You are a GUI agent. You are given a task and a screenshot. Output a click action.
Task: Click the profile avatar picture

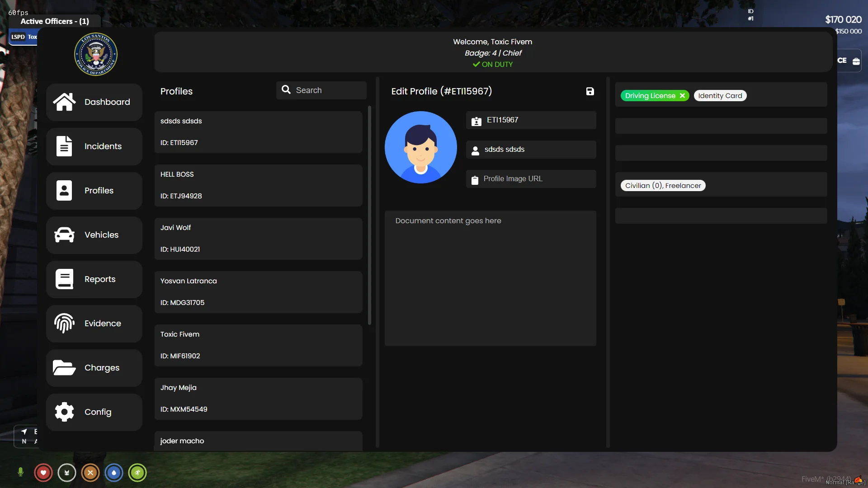coord(420,147)
